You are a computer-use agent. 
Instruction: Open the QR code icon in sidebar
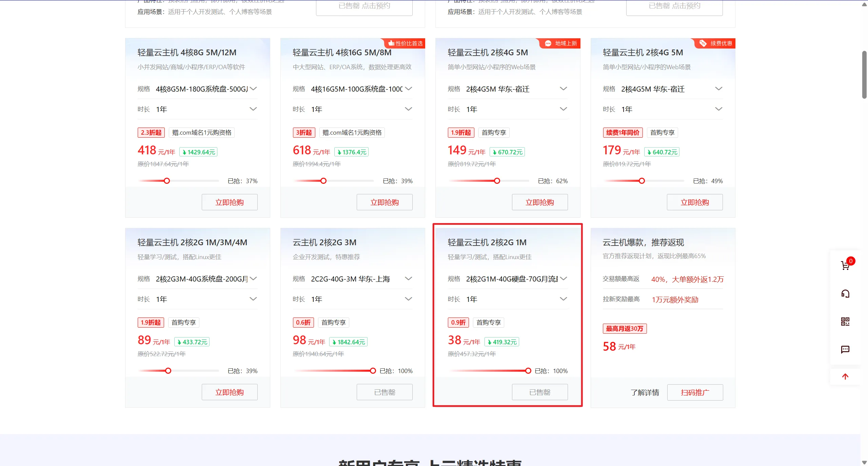click(x=845, y=322)
